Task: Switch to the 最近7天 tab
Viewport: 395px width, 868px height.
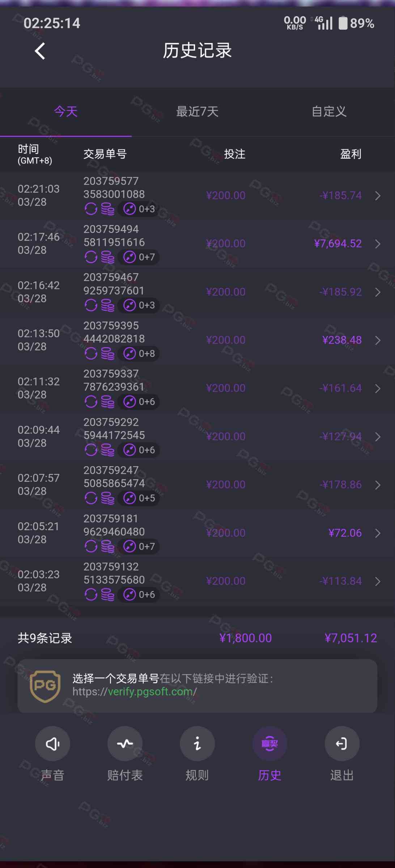Action: point(197,111)
